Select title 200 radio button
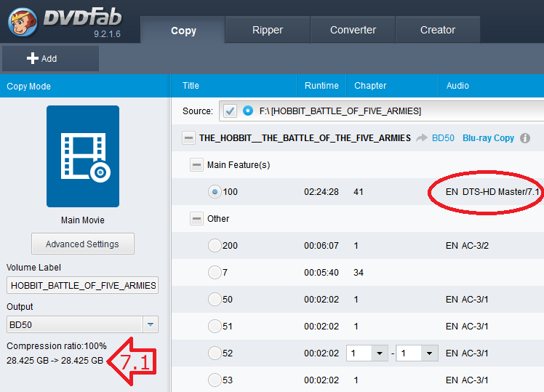Screen dimensions: 544x392 click(215, 246)
